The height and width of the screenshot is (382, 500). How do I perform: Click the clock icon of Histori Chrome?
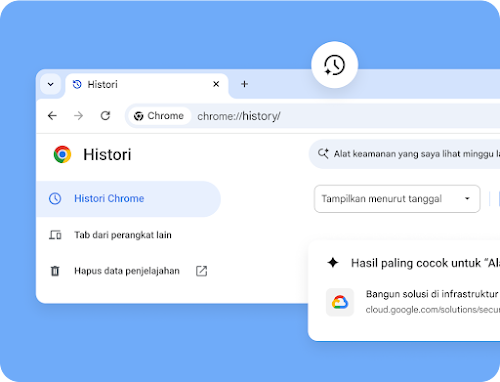(55, 198)
